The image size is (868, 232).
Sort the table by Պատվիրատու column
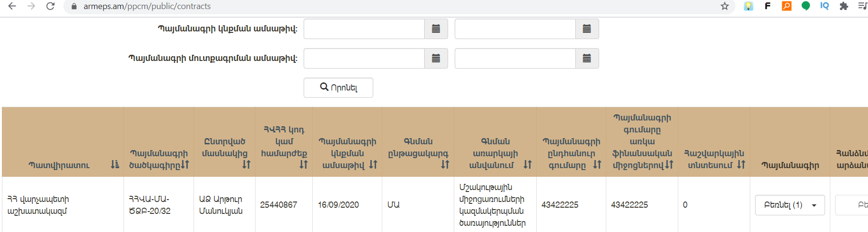click(x=115, y=164)
